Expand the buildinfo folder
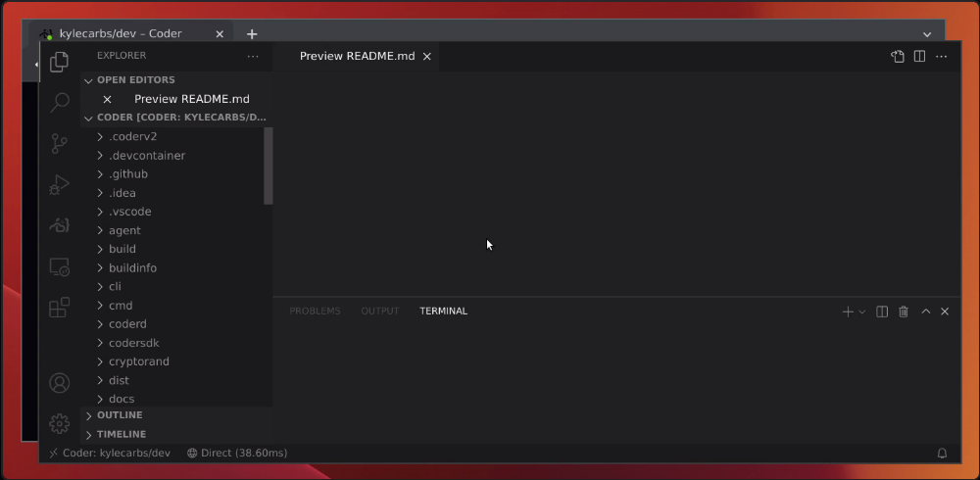The width and height of the screenshot is (980, 480). pyautogui.click(x=173, y=268)
